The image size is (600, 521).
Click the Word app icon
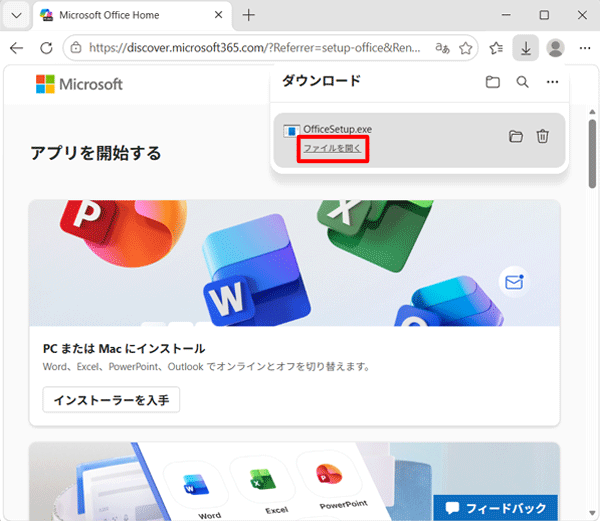click(196, 484)
